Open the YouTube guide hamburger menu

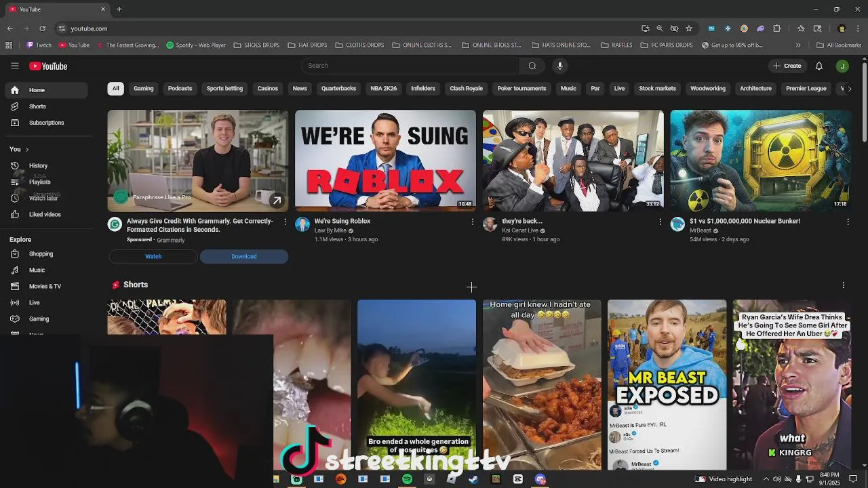pos(14,66)
